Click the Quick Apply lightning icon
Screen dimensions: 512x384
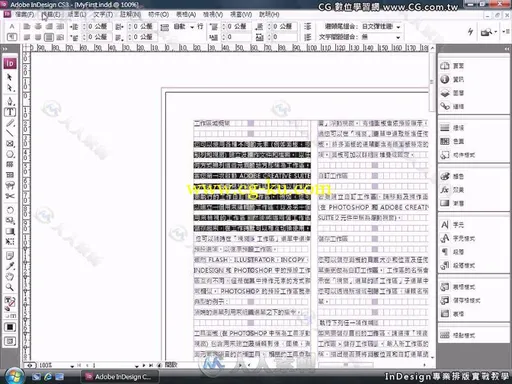pyautogui.click(x=470, y=32)
